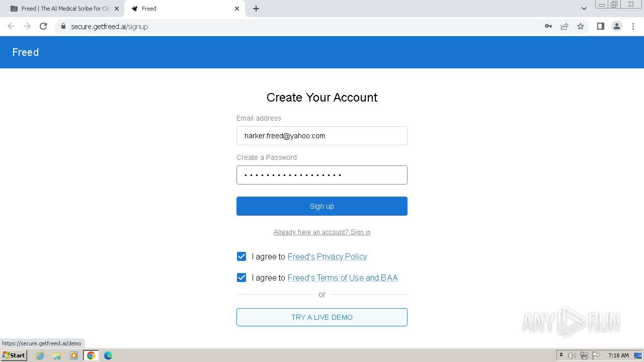
Task: Launch Internet Explorer from taskbar
Action: click(x=40, y=355)
